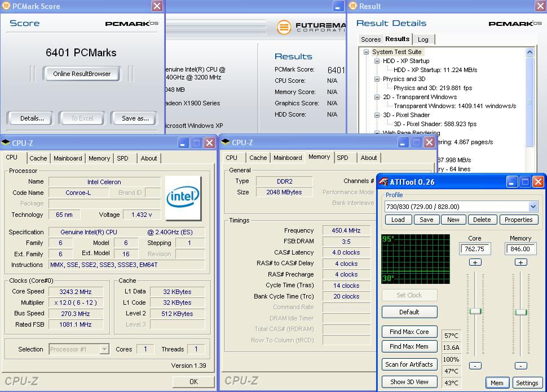Click the CPU-Z Memory window title icon
Screen dimensions: 547x392
(x=226, y=142)
